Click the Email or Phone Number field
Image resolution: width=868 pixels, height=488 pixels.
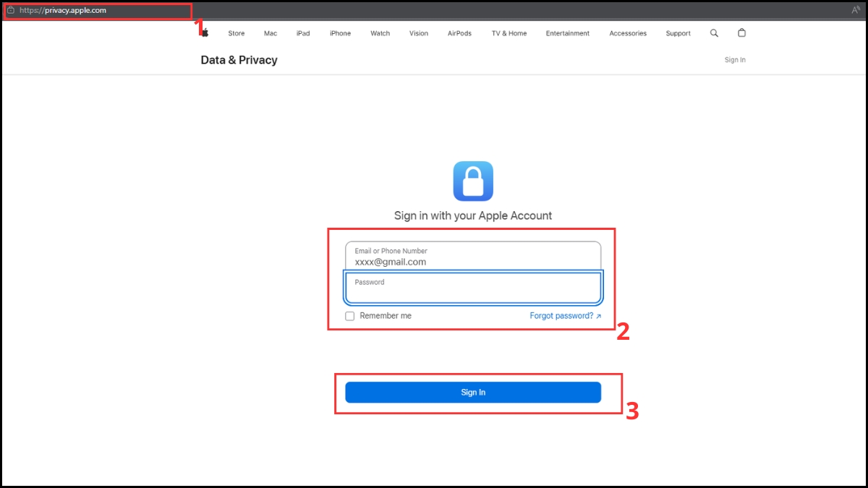(473, 257)
